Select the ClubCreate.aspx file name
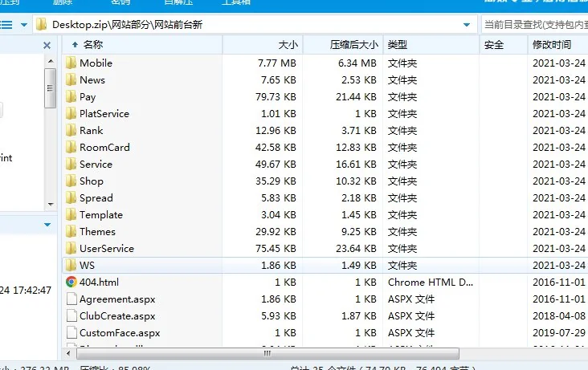This screenshot has height=370, width=588. [117, 316]
